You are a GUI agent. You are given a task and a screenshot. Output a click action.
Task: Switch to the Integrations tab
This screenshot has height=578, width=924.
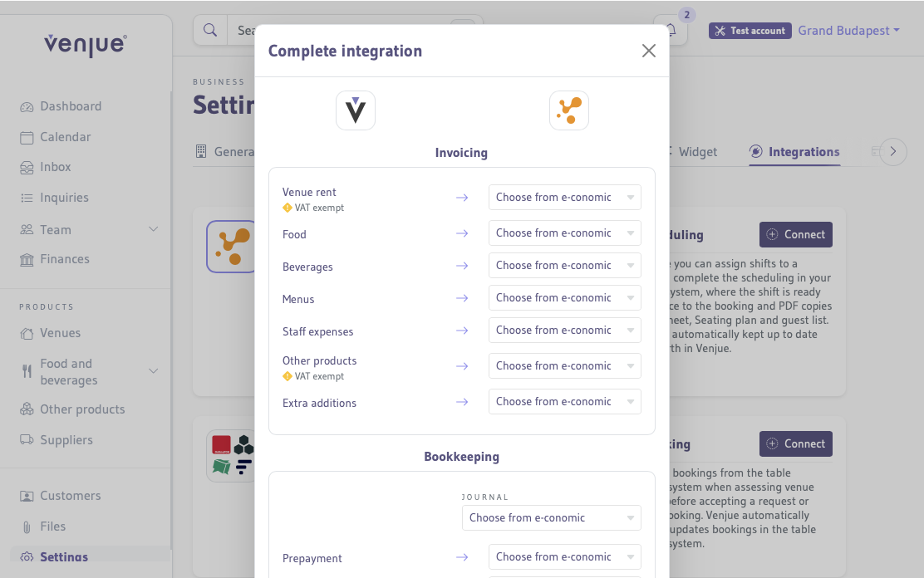794,152
